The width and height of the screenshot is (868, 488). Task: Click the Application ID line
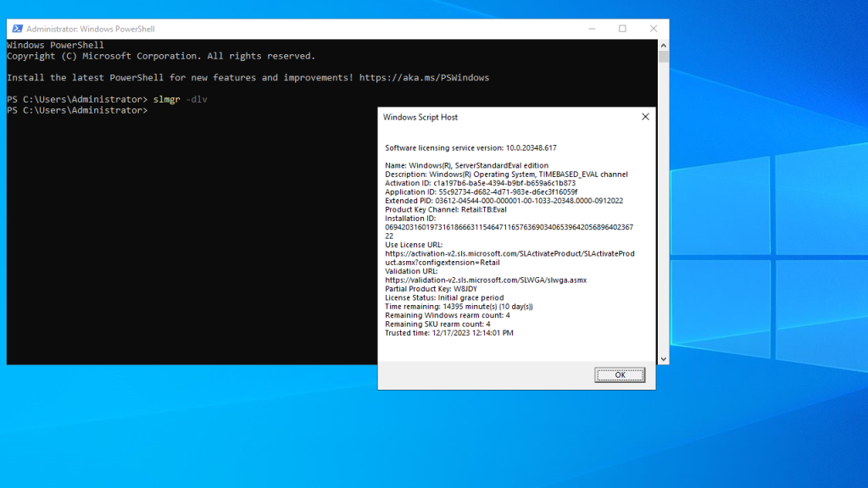(481, 192)
